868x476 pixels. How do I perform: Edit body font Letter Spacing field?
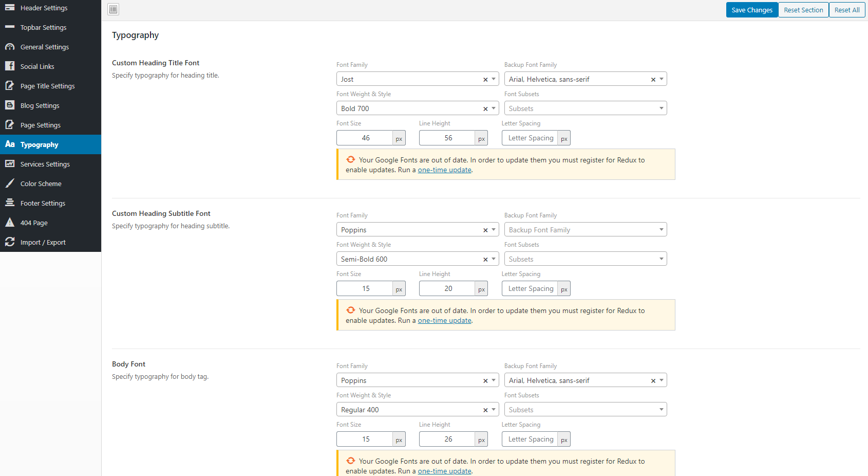point(531,439)
